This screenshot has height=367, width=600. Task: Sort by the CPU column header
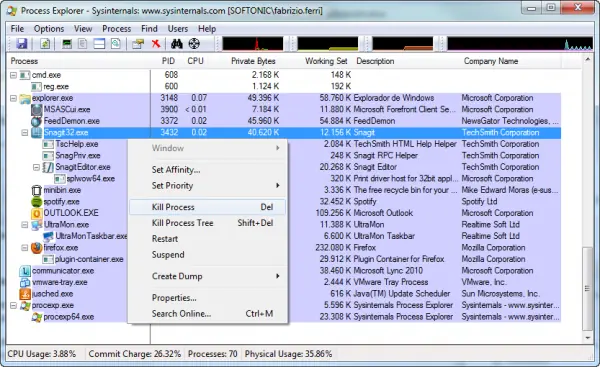[x=196, y=61]
